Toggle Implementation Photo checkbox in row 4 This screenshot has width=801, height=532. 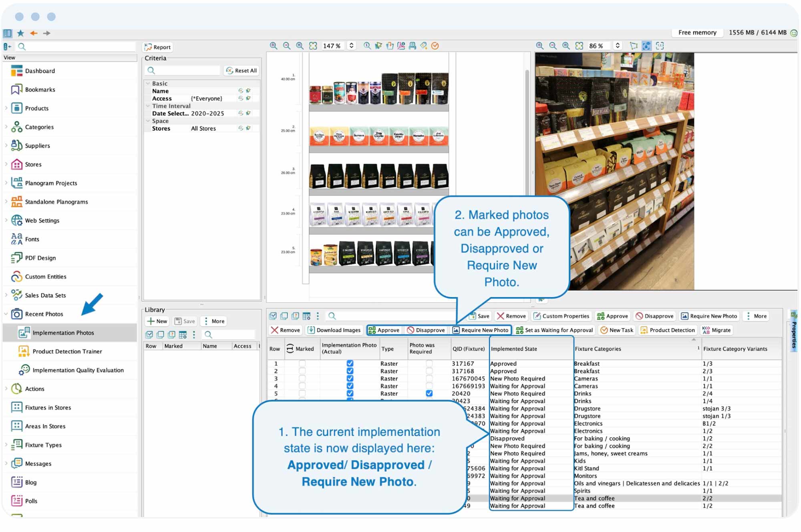tap(350, 386)
